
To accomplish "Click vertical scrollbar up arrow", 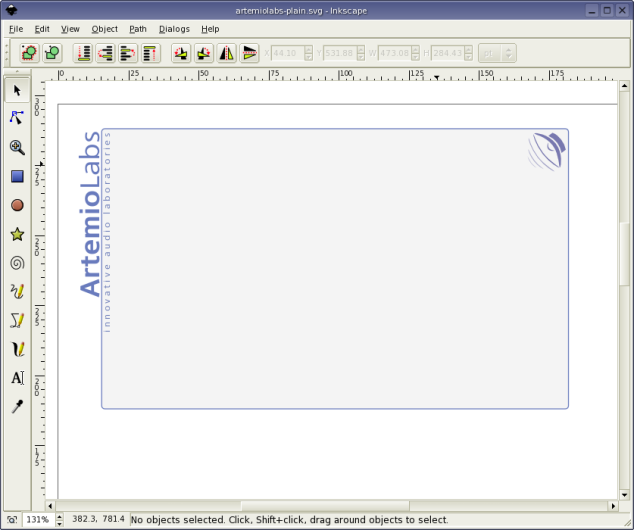I will click(624, 86).
